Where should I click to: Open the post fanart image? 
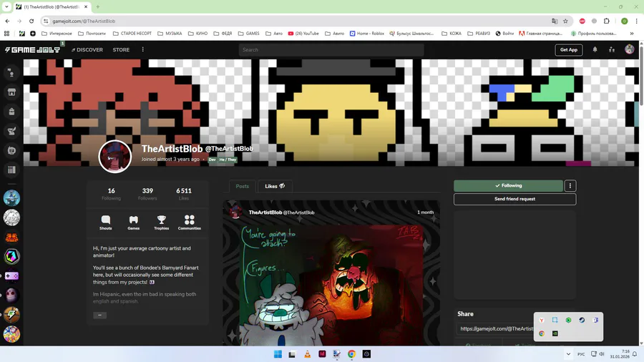point(331,285)
